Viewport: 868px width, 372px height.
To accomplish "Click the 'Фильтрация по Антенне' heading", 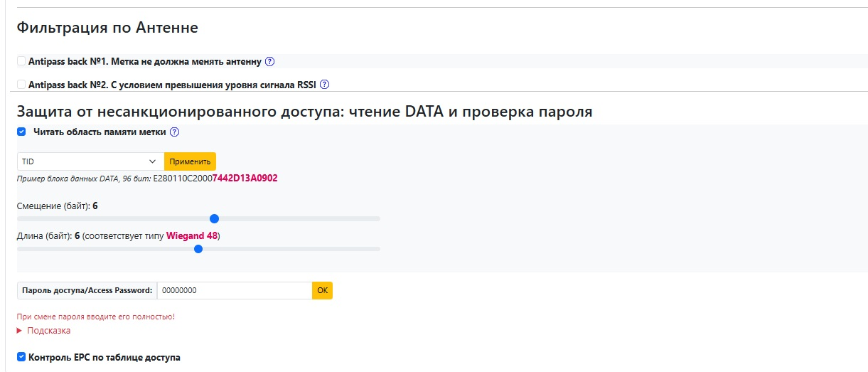I will tap(107, 28).
